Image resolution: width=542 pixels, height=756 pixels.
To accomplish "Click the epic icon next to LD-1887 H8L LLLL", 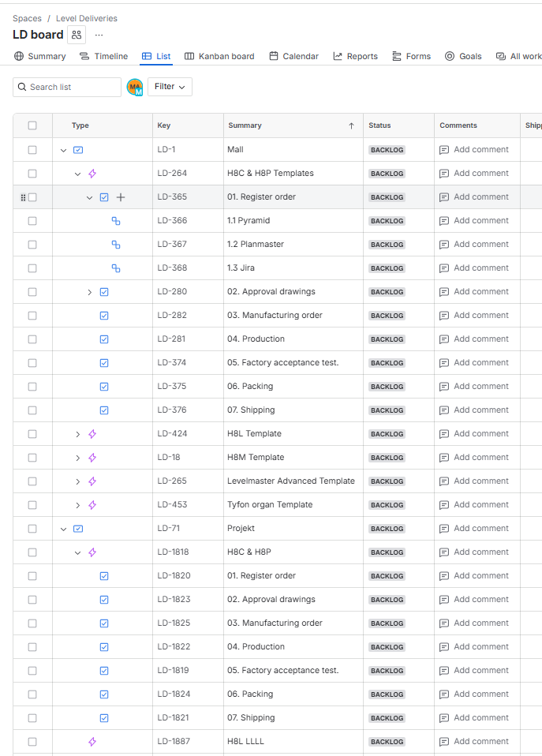I will 91,741.
